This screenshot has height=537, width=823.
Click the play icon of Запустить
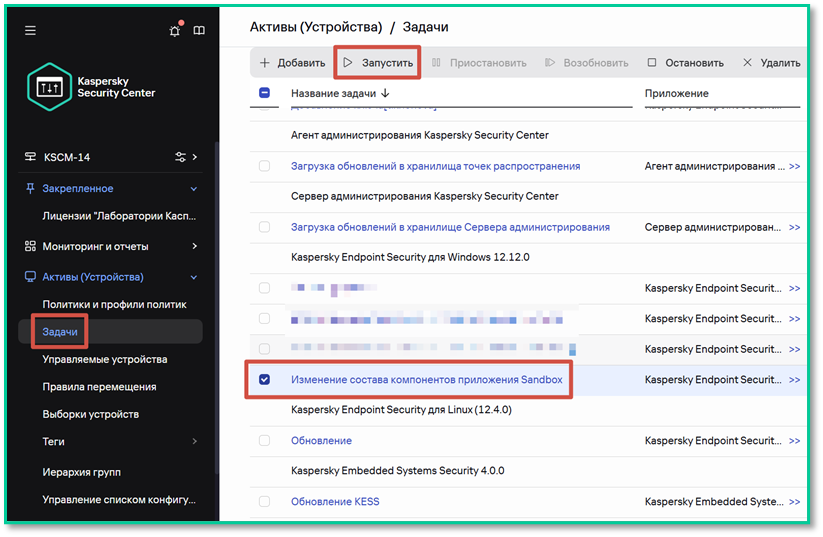tap(347, 62)
